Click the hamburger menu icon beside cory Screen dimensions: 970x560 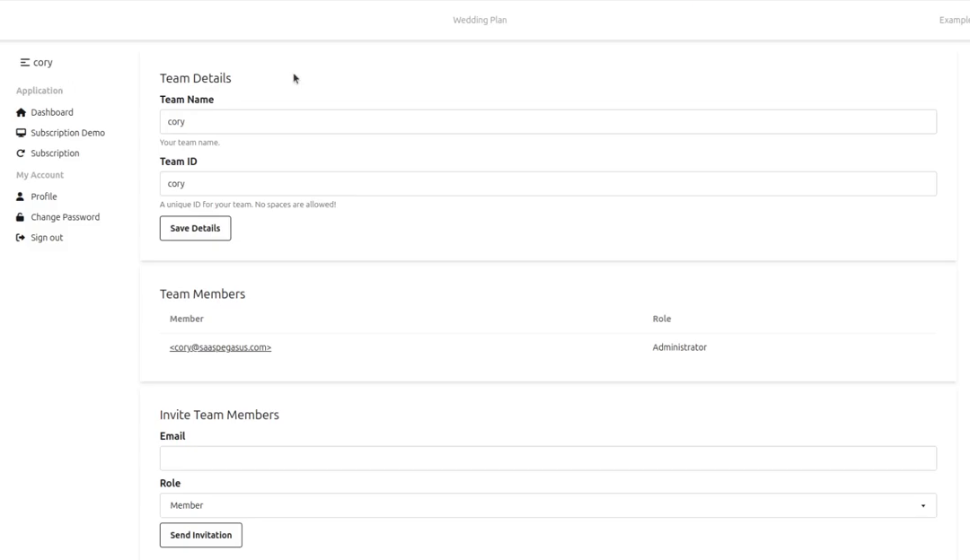click(25, 63)
